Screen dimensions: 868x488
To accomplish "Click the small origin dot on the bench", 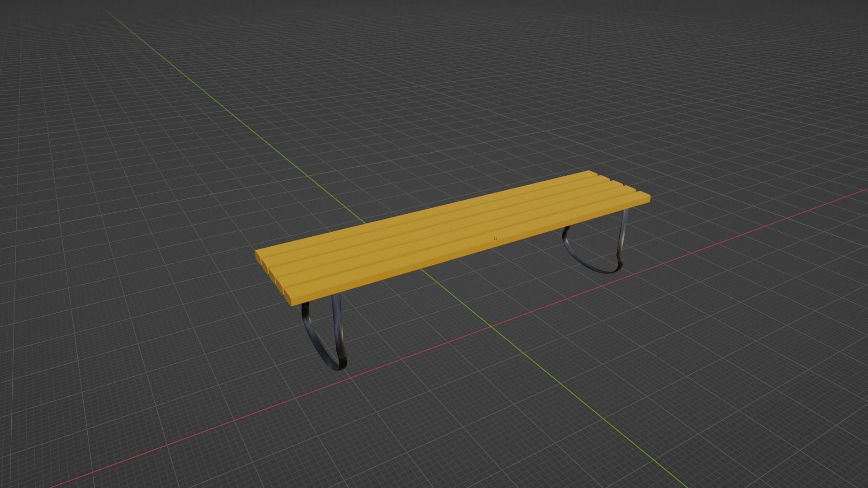I will [495, 239].
